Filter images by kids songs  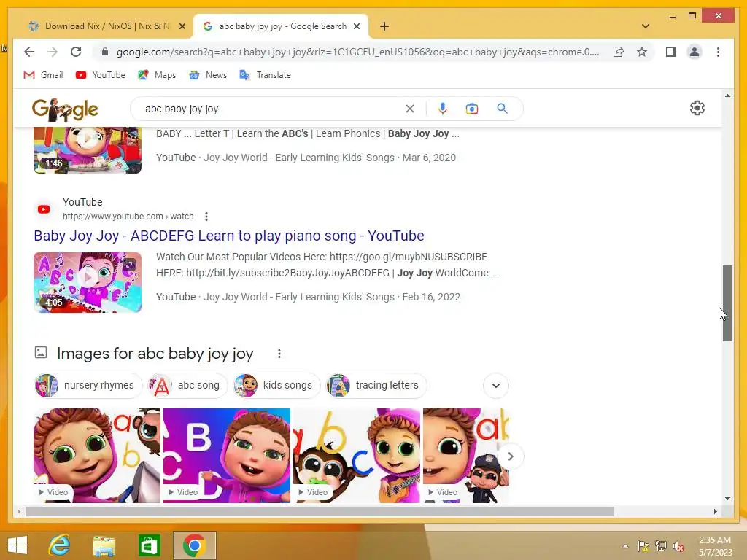[276, 385]
